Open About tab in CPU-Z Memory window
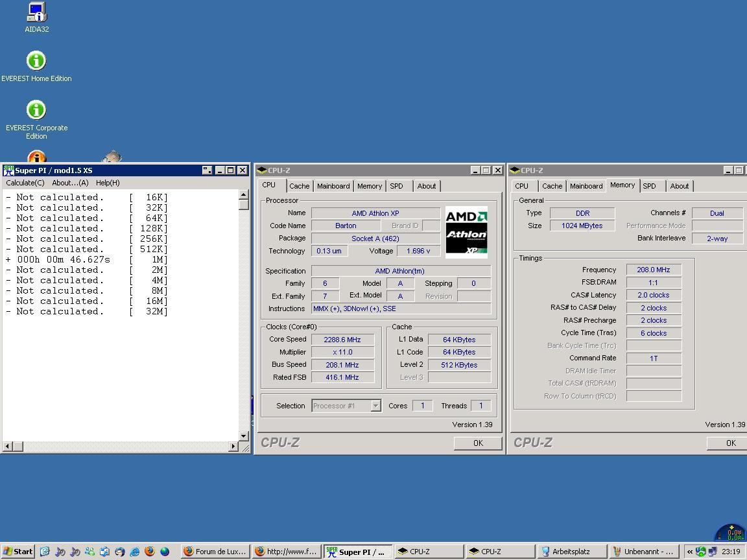 (x=680, y=186)
